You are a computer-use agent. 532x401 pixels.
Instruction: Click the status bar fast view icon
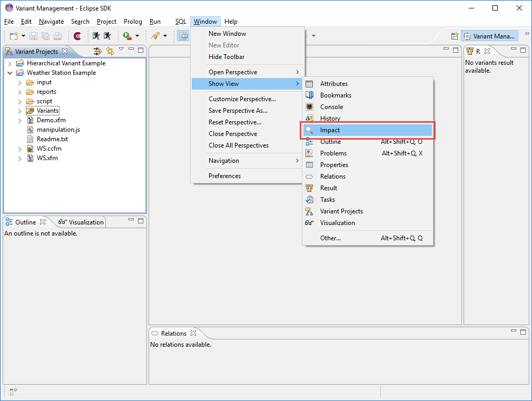point(13,392)
